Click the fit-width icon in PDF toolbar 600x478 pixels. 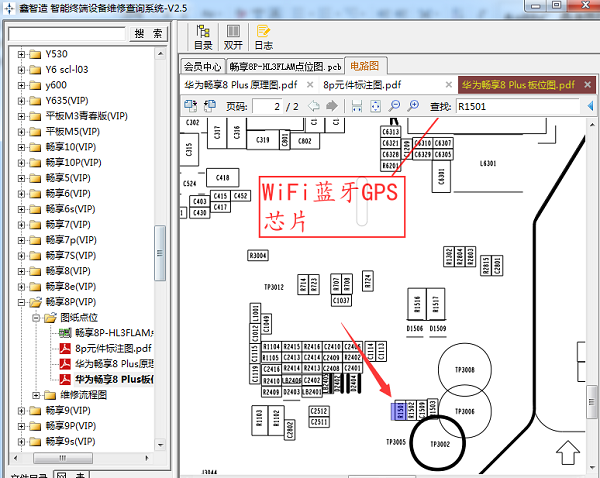[357, 106]
